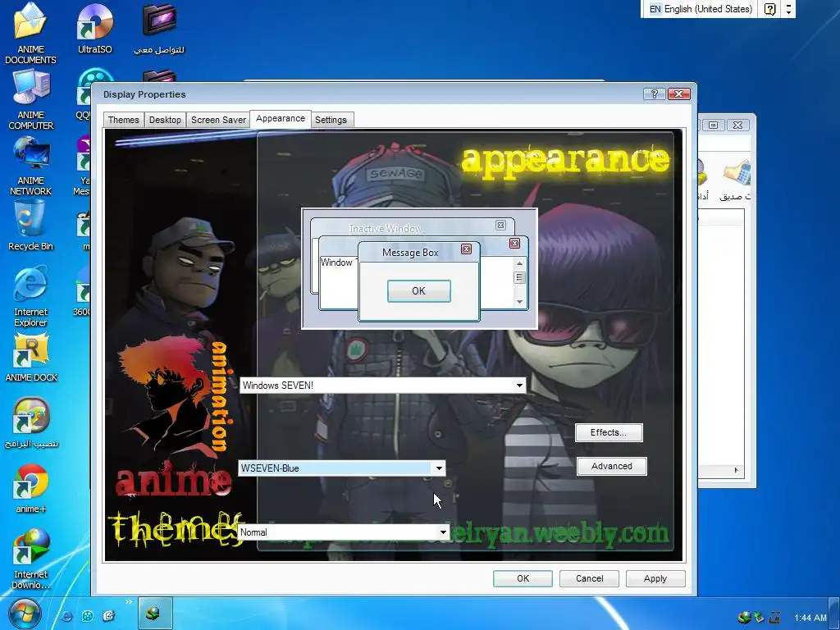Click the phone icon in background window
Image resolution: width=840 pixels, height=630 pixels.
click(737, 172)
